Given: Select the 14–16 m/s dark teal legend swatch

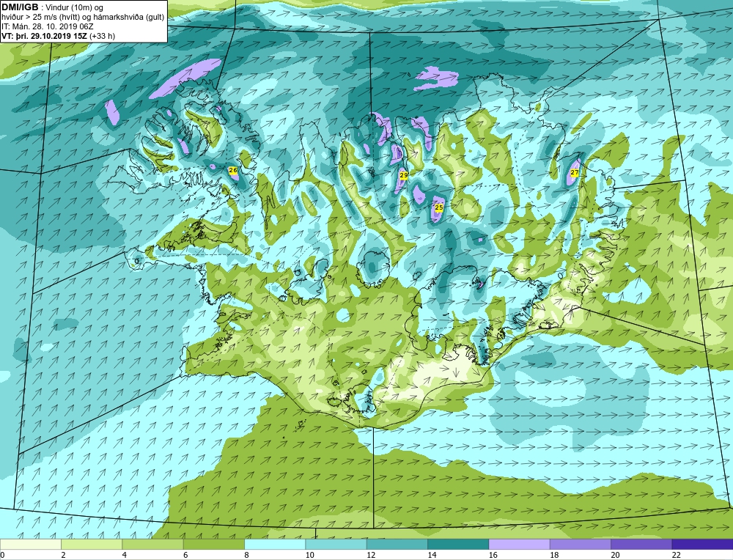Looking at the screenshot, I should [x=458, y=544].
